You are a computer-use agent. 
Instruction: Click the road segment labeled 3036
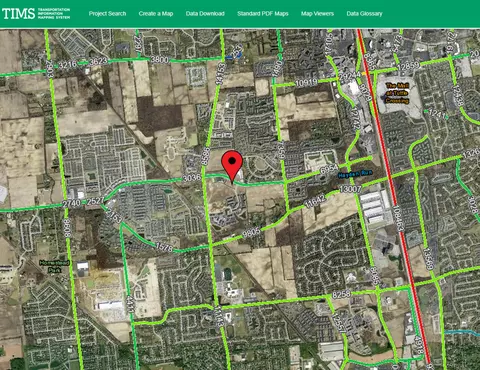tap(192, 178)
